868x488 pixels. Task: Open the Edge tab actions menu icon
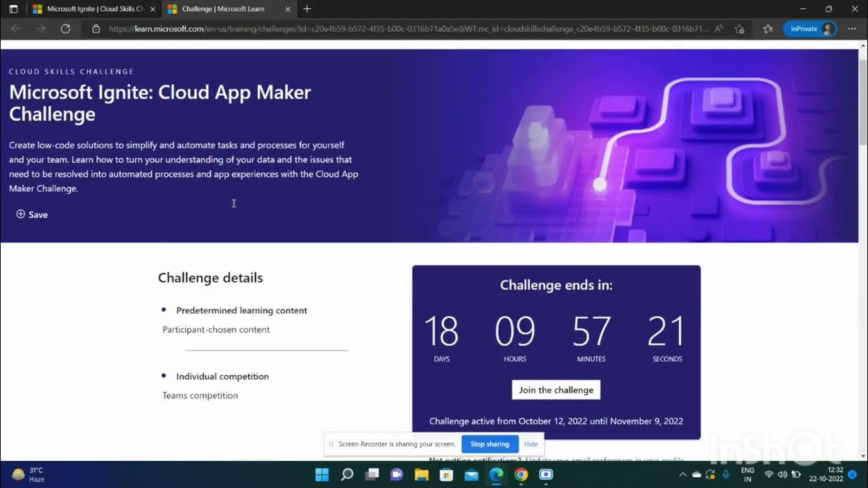(x=14, y=9)
